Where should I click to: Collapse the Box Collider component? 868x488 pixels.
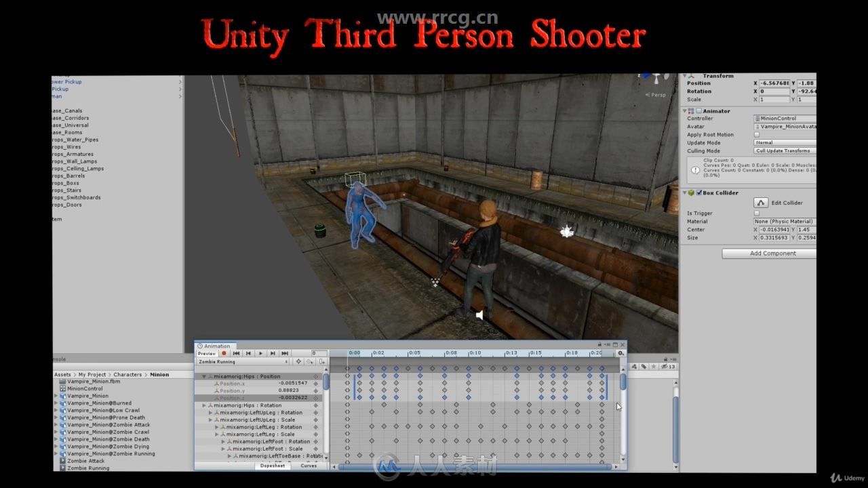(x=685, y=192)
